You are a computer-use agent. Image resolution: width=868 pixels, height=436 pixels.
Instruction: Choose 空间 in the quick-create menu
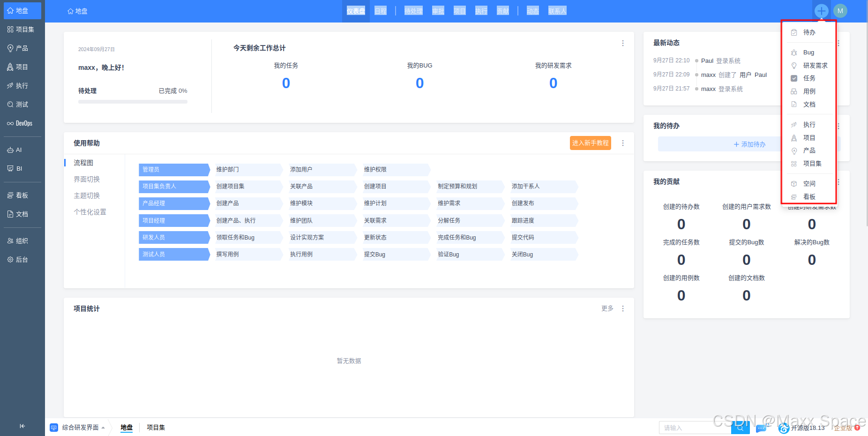click(809, 184)
